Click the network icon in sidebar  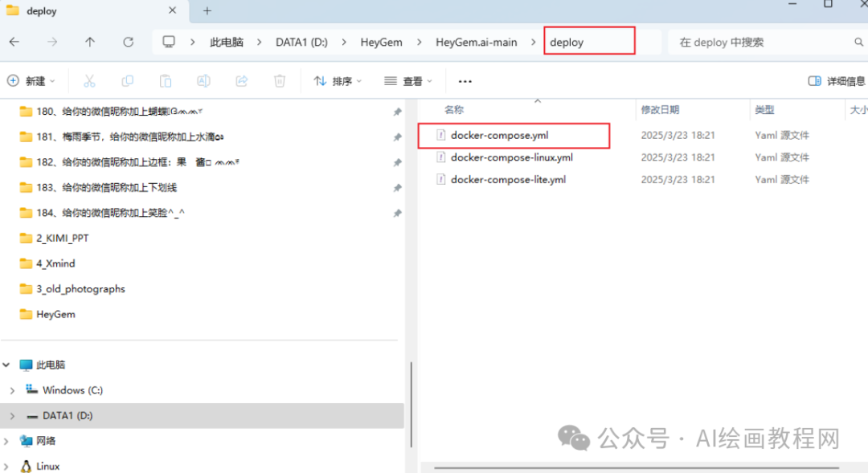point(26,441)
